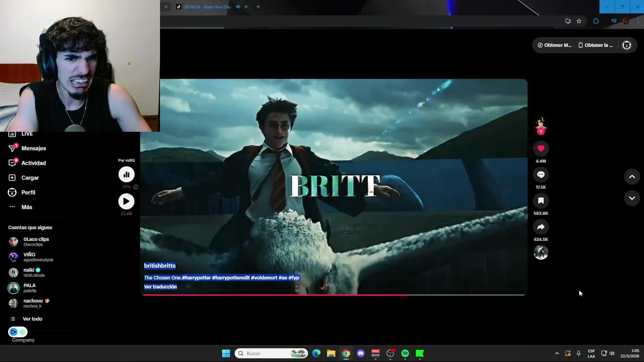This screenshot has width=644, height=362.
Task: Open the Windows Start menu
Action: click(226, 353)
